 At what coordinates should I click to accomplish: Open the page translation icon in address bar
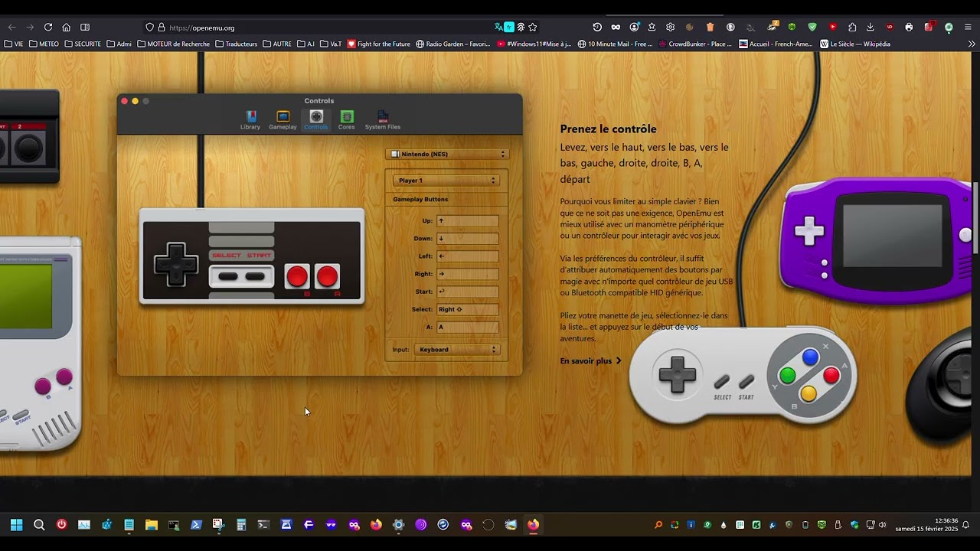pos(498,27)
